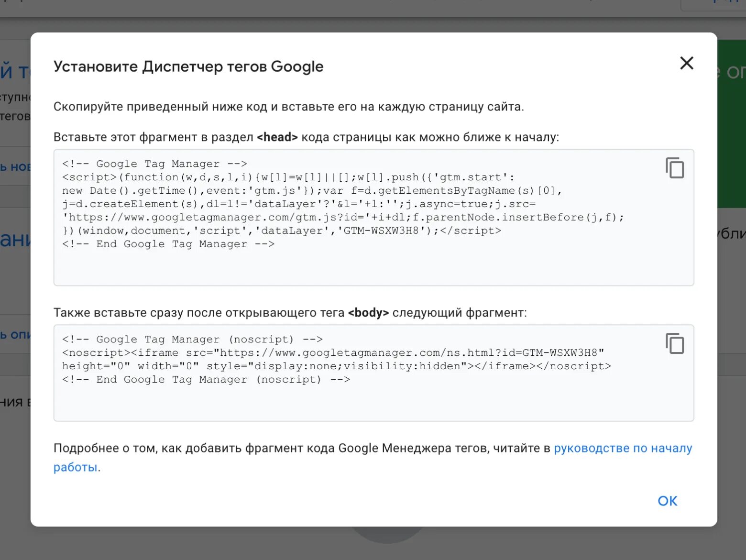Confirm the dialog with the OK button
This screenshot has width=746, height=560.
pos(668,501)
